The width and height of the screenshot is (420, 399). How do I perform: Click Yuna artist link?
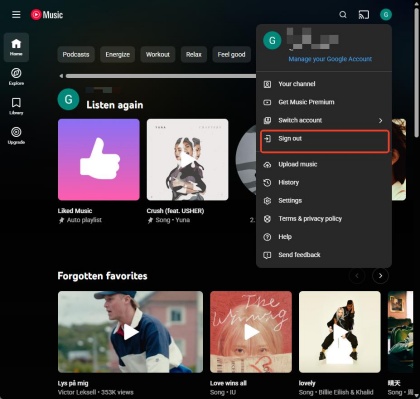coord(183,220)
